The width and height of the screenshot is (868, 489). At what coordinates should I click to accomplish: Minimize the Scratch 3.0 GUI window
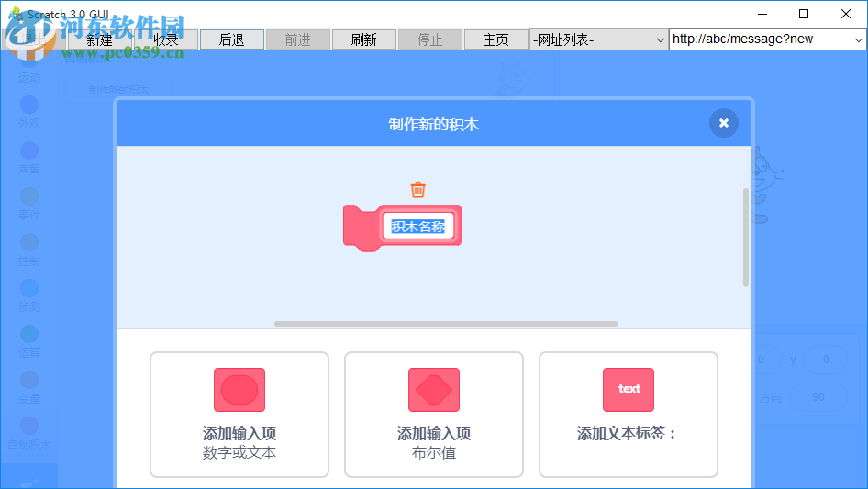click(x=762, y=14)
